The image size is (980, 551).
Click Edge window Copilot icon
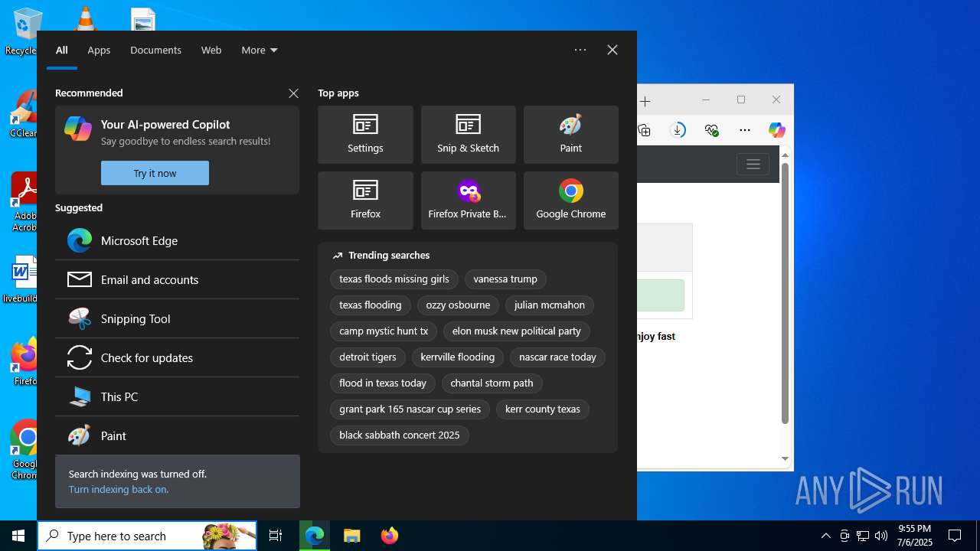click(777, 130)
